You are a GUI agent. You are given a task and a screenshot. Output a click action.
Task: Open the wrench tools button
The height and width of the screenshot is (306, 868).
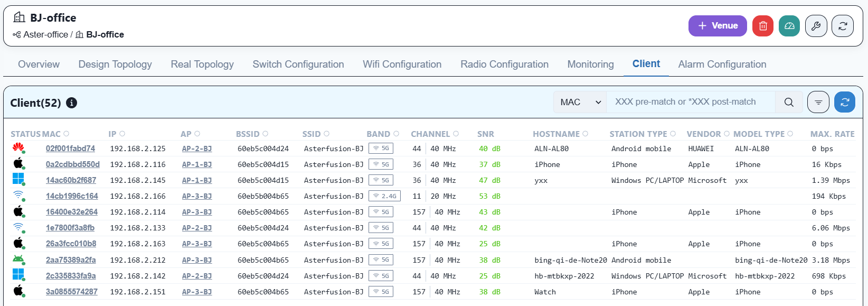point(816,26)
